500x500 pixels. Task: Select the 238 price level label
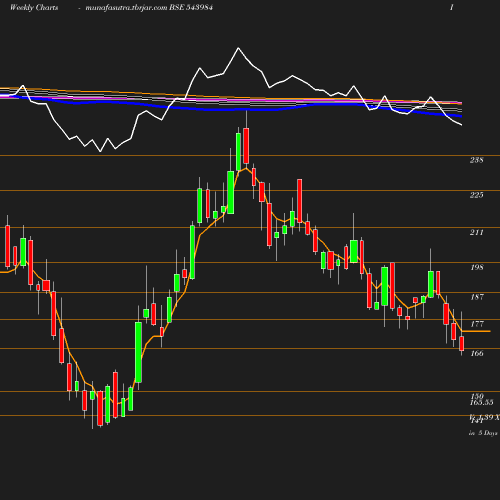[477, 160]
